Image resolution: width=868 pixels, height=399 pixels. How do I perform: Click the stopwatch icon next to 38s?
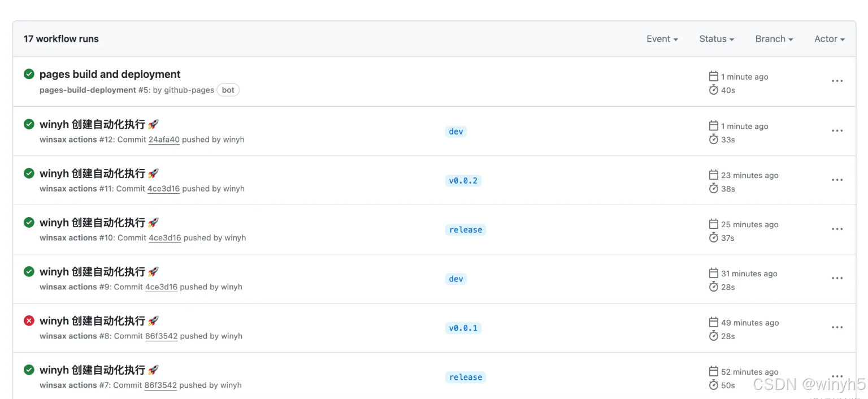point(714,188)
